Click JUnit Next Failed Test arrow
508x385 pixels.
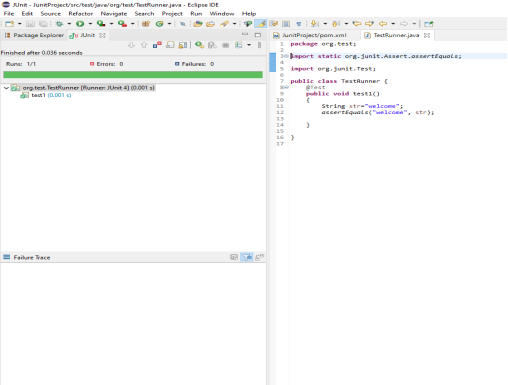[x=131, y=45]
